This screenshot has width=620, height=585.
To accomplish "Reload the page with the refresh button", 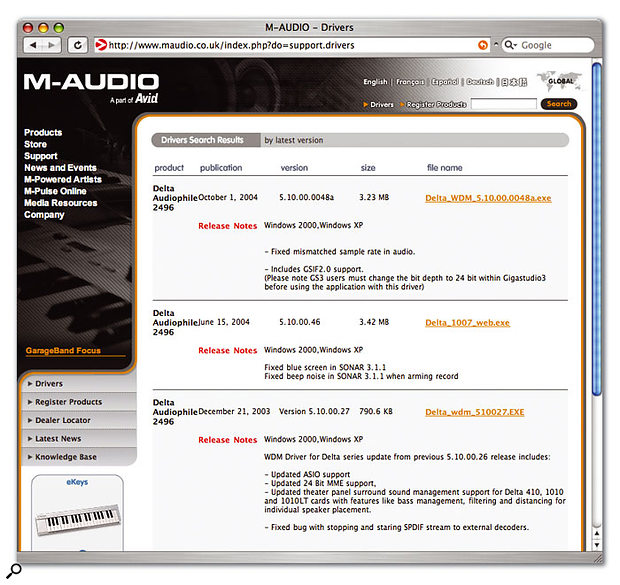I will click(x=78, y=45).
